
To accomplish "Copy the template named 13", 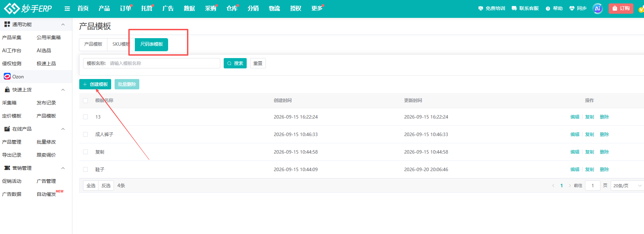I will (x=589, y=117).
